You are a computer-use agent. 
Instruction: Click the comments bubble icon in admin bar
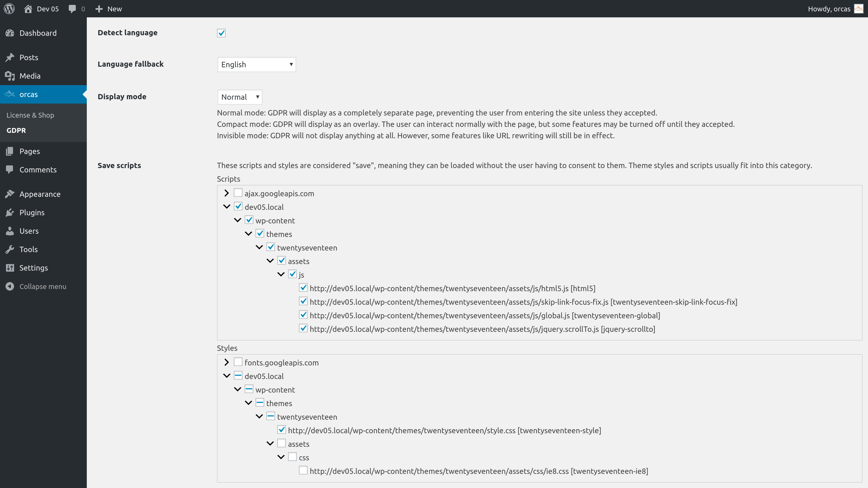(x=72, y=9)
